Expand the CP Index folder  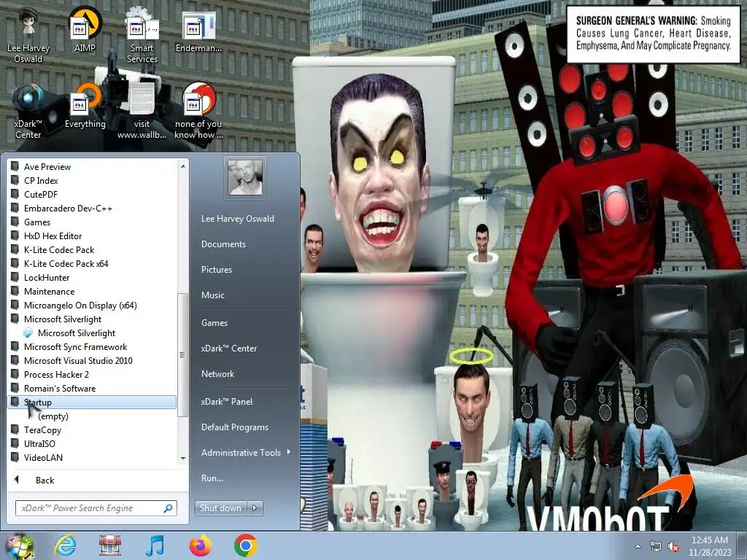click(91, 181)
